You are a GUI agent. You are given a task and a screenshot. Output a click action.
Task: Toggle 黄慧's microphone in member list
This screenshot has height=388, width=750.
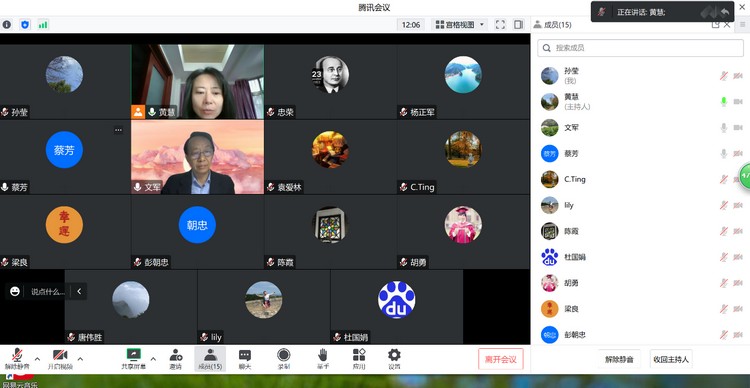tap(724, 101)
